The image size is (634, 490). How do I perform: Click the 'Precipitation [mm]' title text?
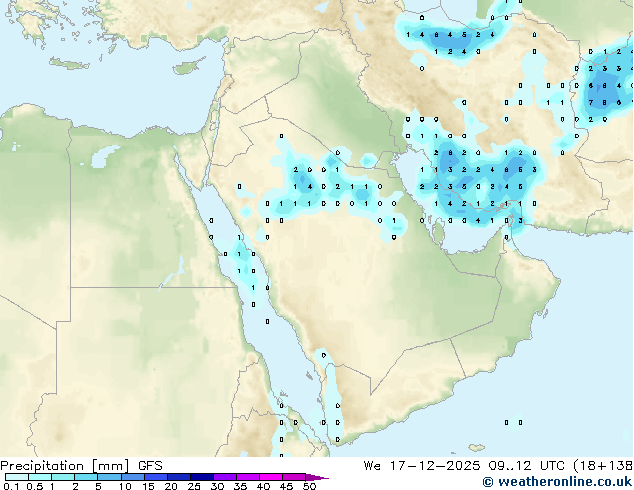pyautogui.click(x=65, y=466)
